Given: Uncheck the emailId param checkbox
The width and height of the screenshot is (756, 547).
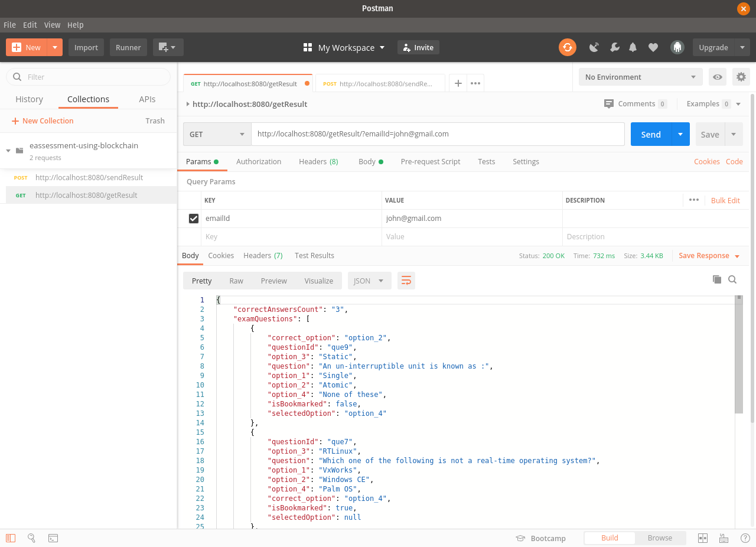Looking at the screenshot, I should (x=193, y=219).
